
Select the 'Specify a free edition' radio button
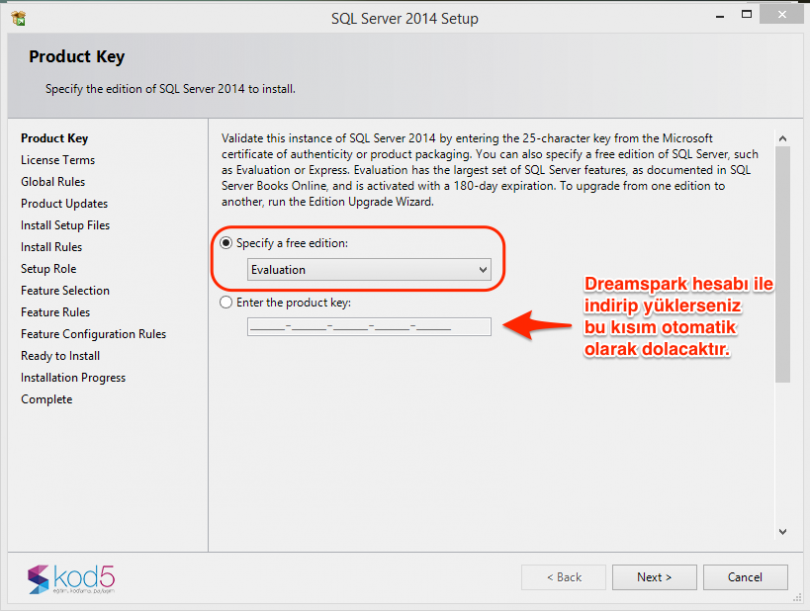(x=225, y=243)
